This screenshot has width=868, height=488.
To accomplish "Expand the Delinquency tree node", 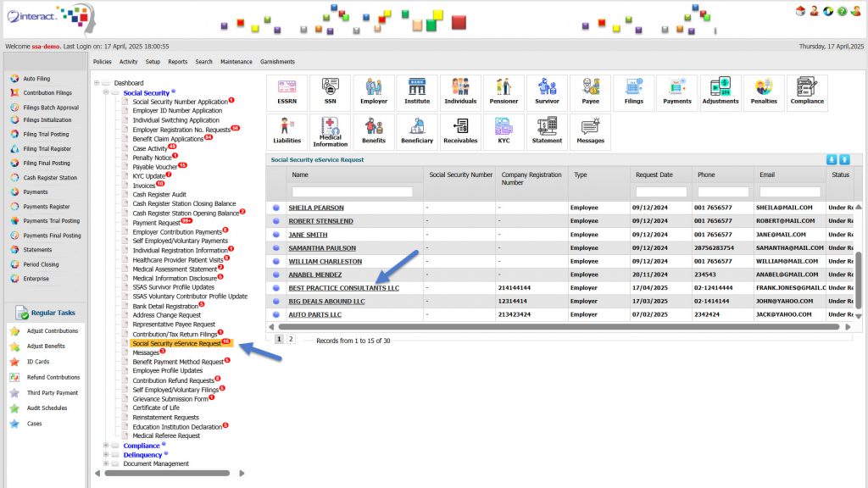I will point(107,455).
